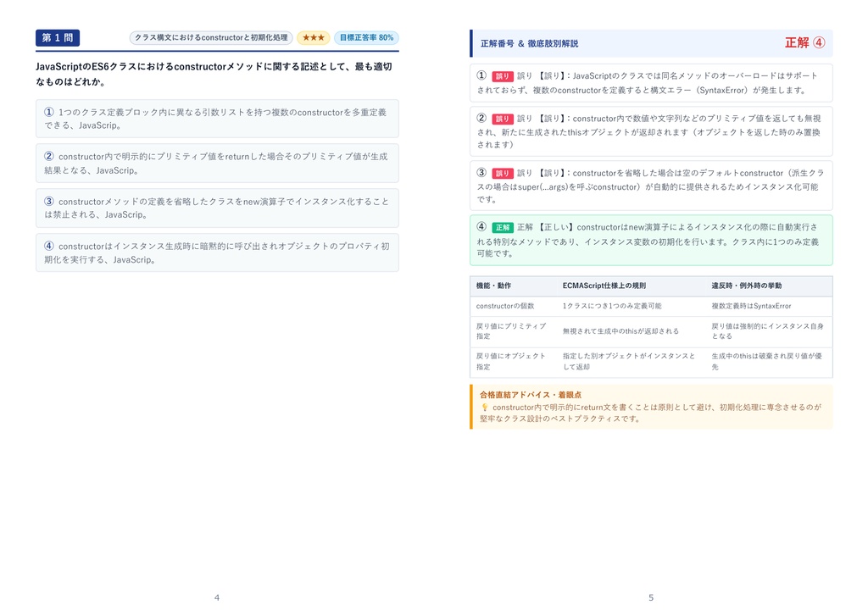Click page number 5
Viewport: 868px width, 616px height.
pyautogui.click(x=651, y=597)
